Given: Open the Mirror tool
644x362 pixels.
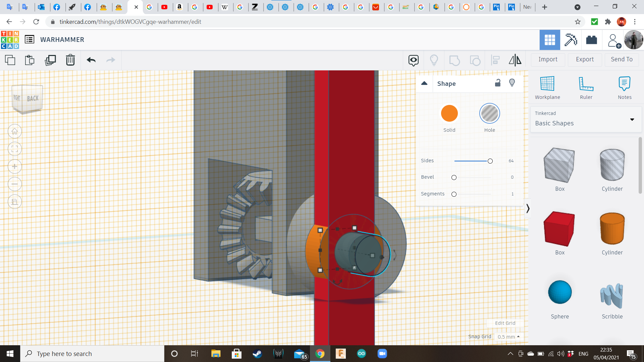Looking at the screenshot, I should point(515,60).
